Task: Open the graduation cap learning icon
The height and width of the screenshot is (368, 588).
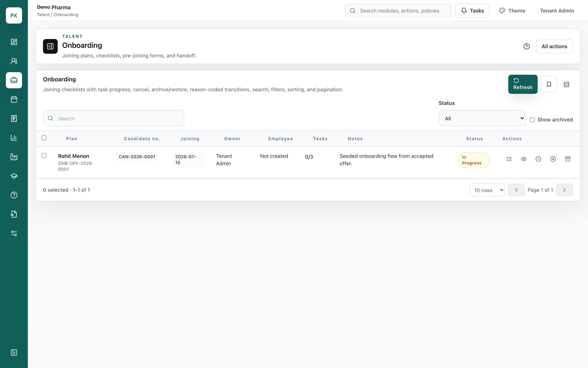Action: [14, 176]
